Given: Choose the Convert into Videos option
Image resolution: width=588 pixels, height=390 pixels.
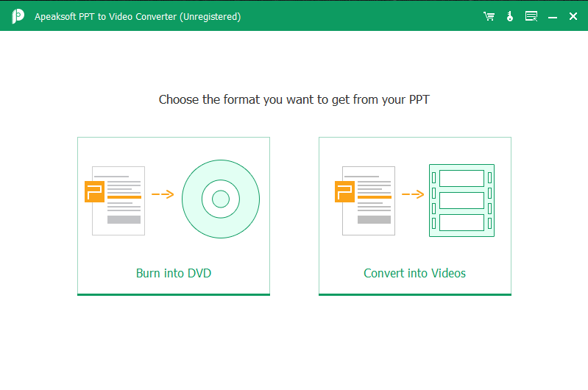Looking at the screenshot, I should (415, 216).
